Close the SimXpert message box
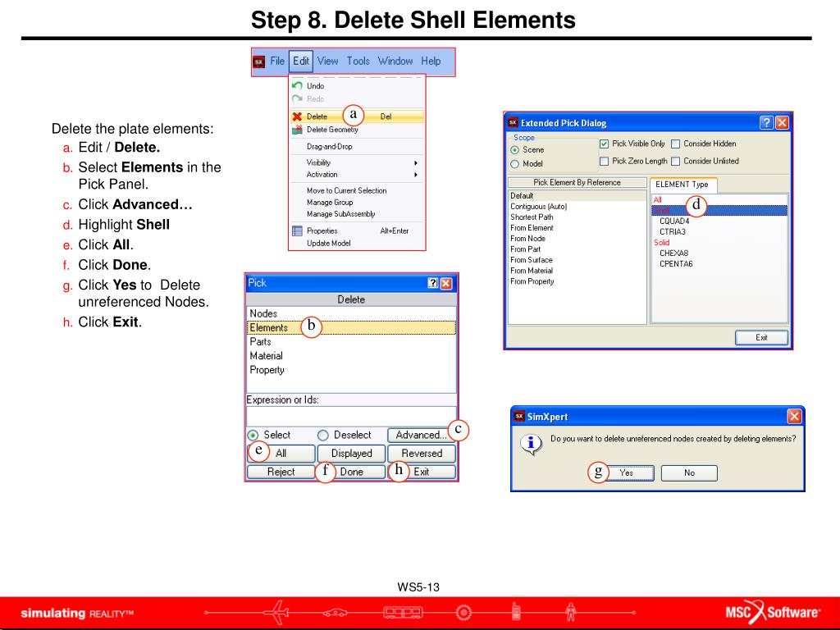The image size is (840, 630). point(794,416)
